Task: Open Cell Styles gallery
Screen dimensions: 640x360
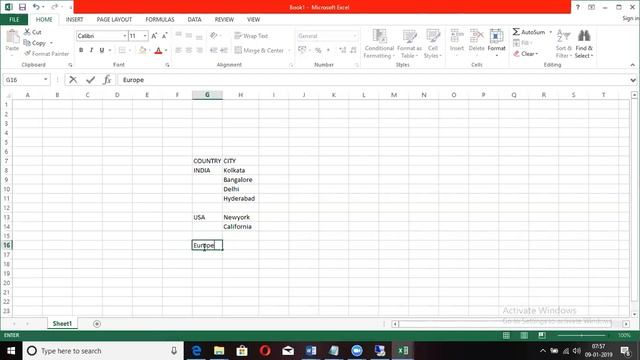Action: 433,44
